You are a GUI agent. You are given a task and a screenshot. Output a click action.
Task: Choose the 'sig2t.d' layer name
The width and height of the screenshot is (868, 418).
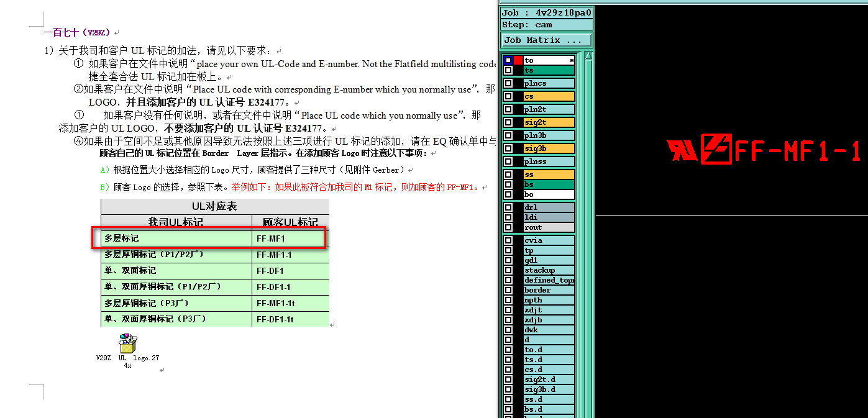pyautogui.click(x=549, y=379)
